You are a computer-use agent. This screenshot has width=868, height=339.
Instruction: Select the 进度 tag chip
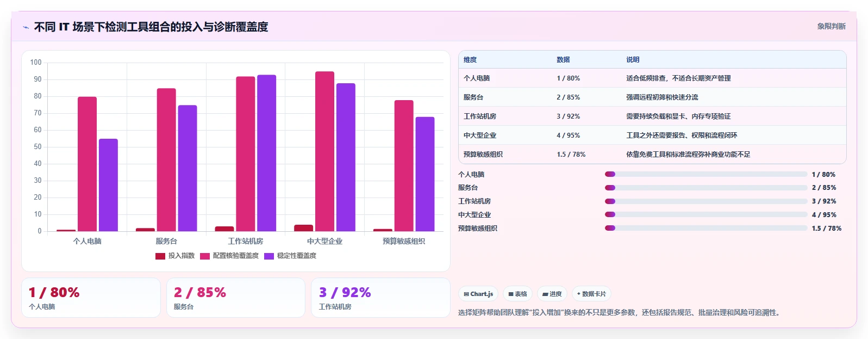[x=552, y=294]
